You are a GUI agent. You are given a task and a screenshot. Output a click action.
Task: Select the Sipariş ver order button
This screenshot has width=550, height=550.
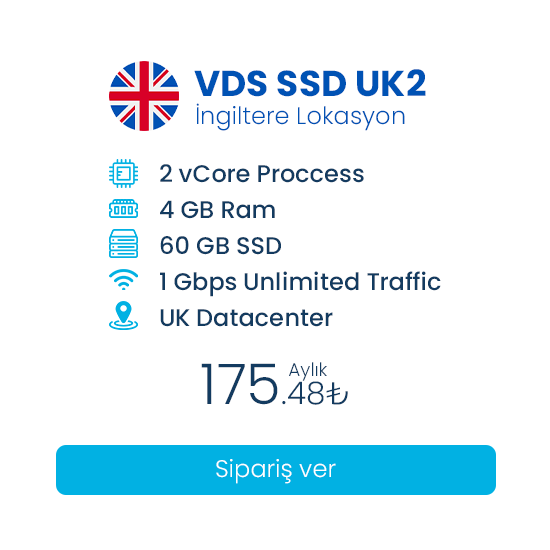point(276,470)
